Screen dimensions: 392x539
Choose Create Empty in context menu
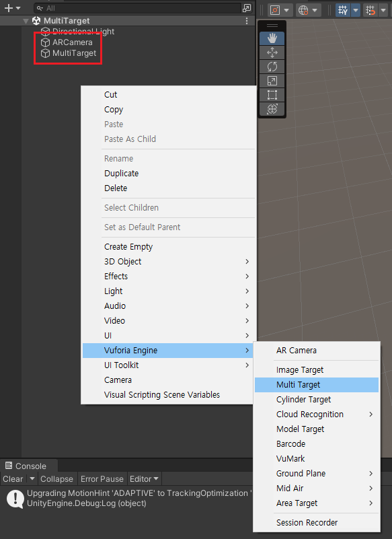click(x=169, y=247)
